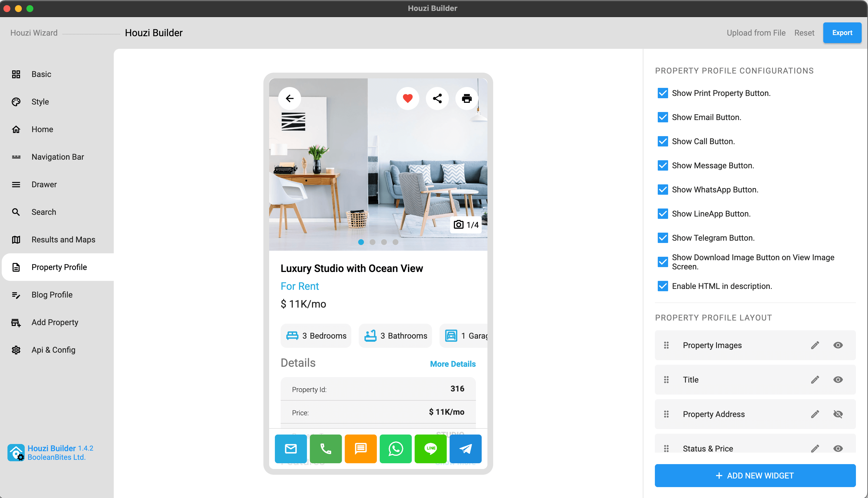Screen dimensions: 868x498
Task: Click Upload from File option
Action: (x=755, y=33)
